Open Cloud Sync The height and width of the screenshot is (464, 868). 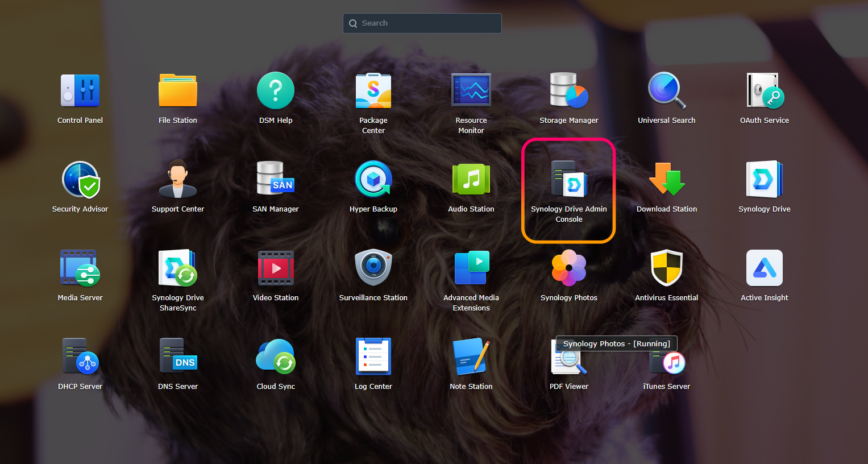276,357
